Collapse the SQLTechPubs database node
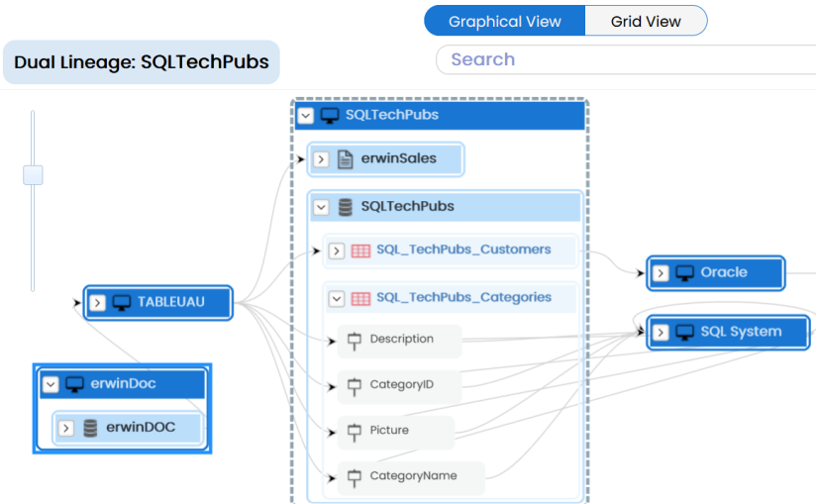This screenshot has height=504, width=816. click(x=321, y=208)
